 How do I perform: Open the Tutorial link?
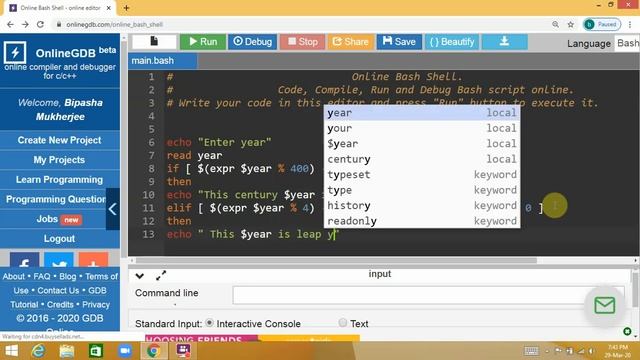[24, 304]
